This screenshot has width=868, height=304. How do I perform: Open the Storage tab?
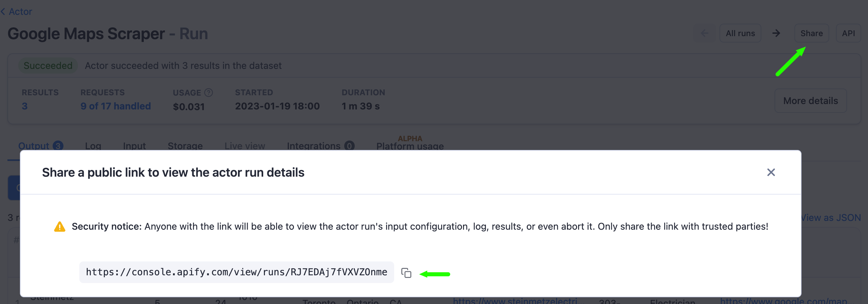tap(185, 146)
